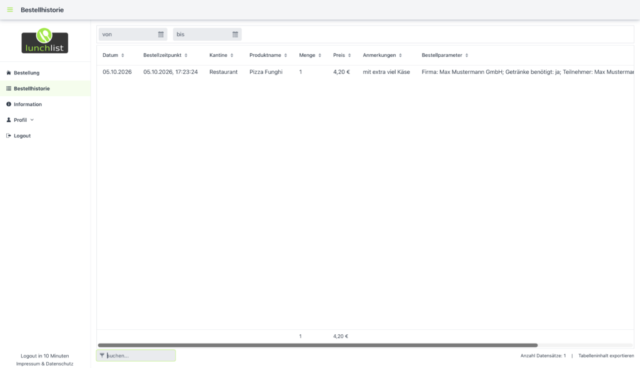
Task: Open the Bestellung menu item
Action: pyautogui.click(x=45, y=73)
